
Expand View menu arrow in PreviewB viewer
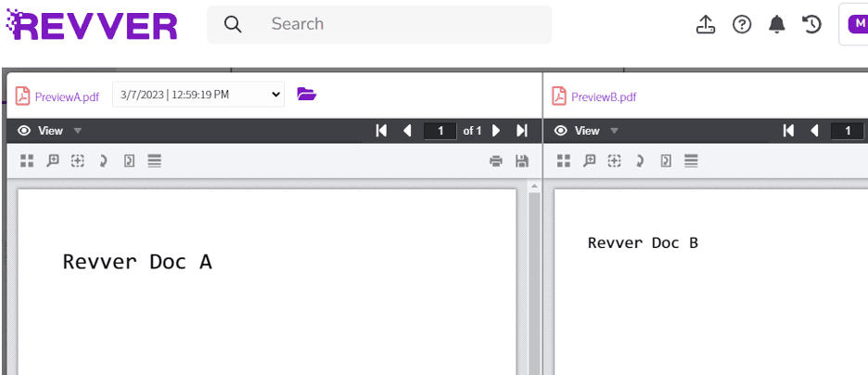614,131
